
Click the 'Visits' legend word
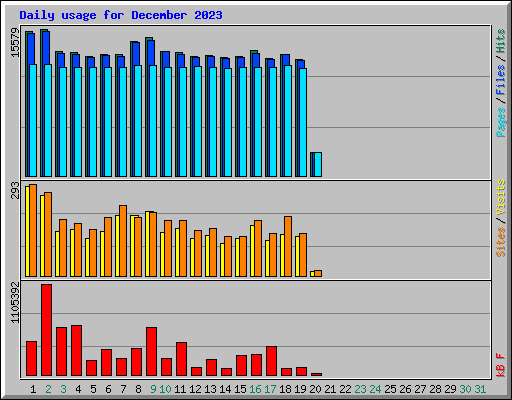(500, 197)
